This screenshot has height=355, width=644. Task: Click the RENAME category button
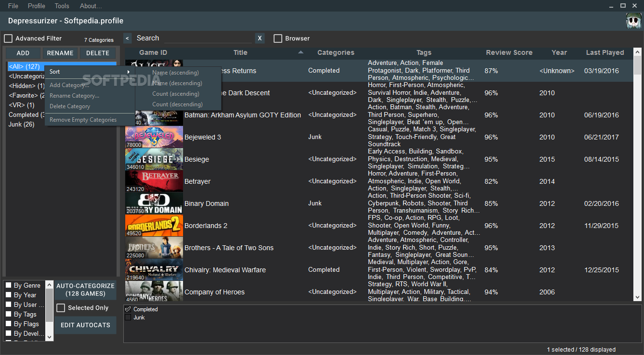tap(60, 53)
